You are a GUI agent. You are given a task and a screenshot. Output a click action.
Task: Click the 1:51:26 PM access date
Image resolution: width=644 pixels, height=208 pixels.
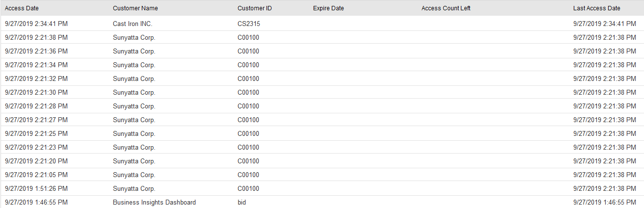click(36, 188)
